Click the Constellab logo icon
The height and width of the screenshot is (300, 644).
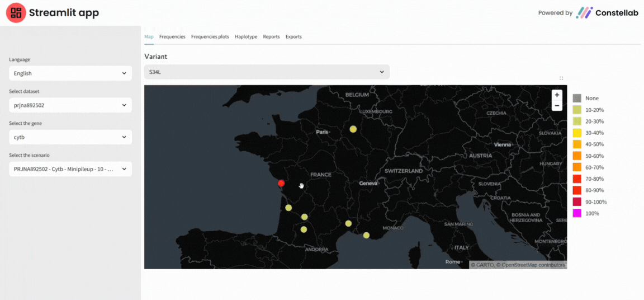point(585,13)
